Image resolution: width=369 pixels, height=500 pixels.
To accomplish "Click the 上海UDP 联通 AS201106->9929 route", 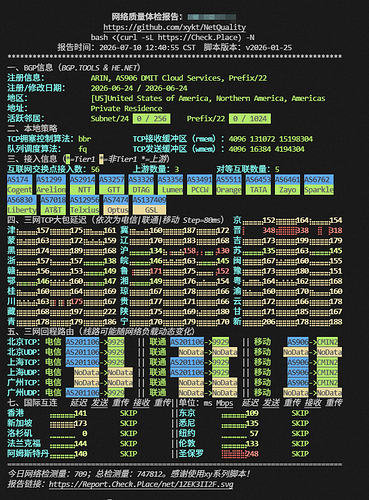I will click(x=200, y=372).
